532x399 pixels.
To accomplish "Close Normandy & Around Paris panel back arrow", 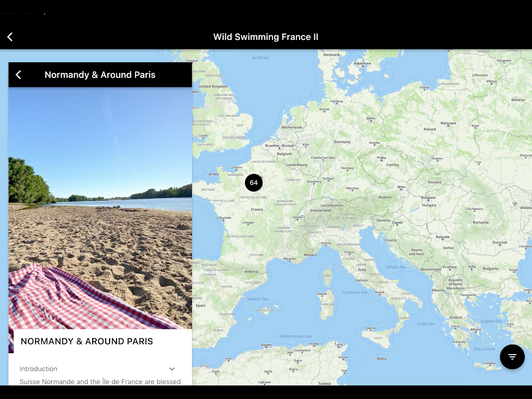I will tap(18, 75).
